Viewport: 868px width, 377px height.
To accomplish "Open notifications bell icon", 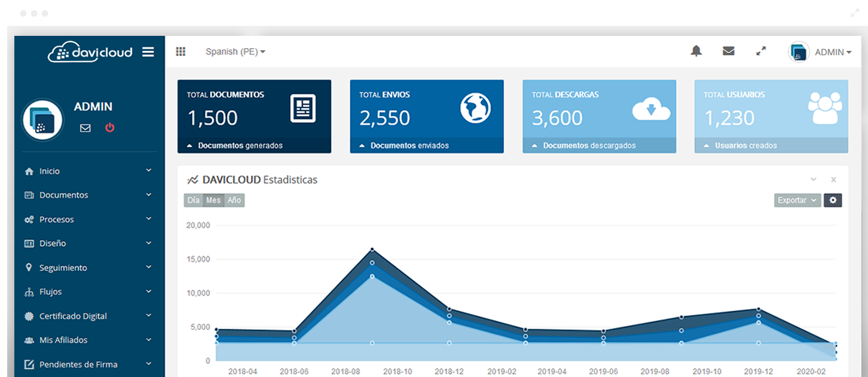I will pos(696,51).
